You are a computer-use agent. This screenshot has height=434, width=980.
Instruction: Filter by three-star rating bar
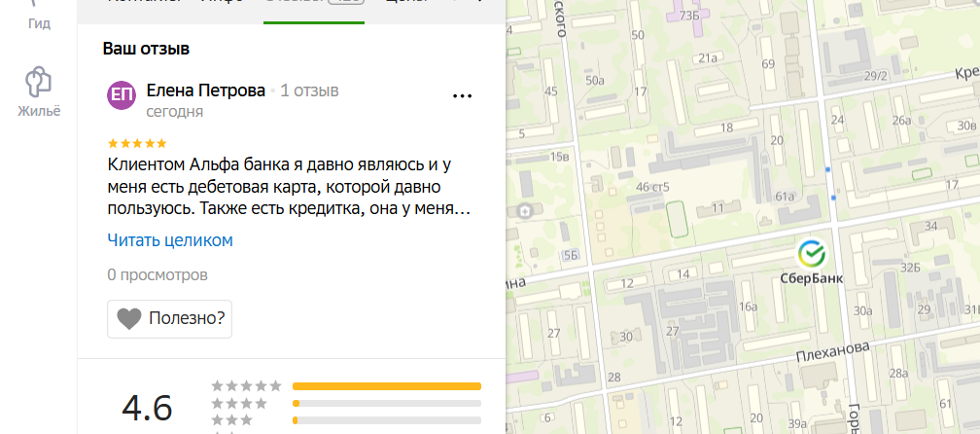[x=387, y=420]
